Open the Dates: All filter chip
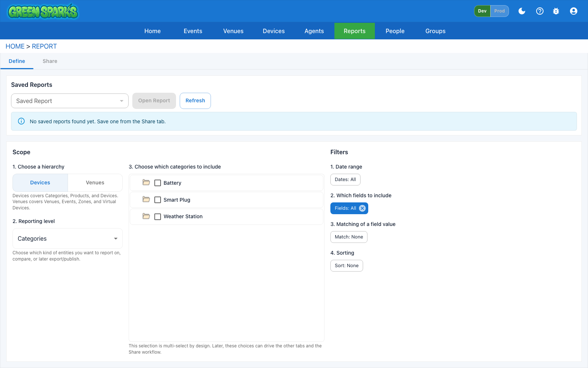 (345, 180)
